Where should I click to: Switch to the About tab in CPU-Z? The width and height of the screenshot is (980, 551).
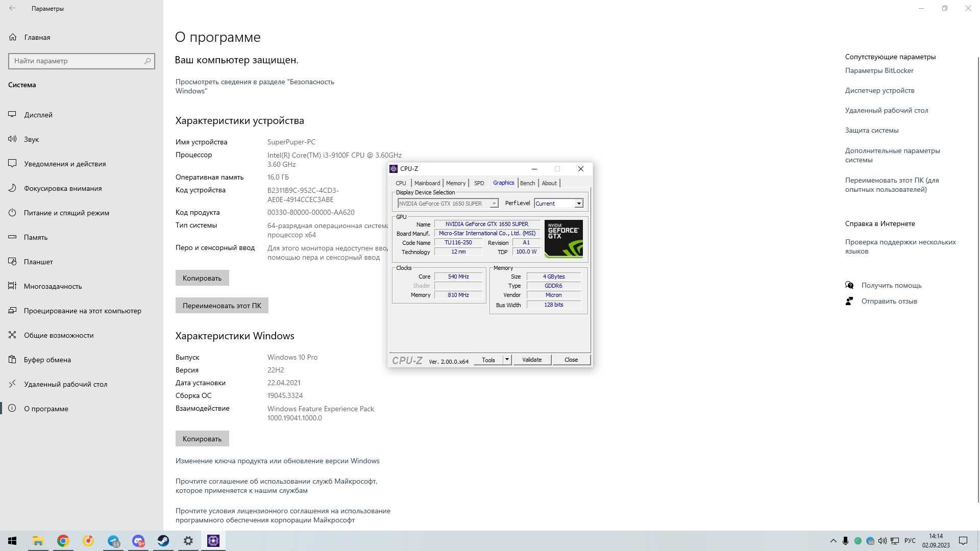(x=549, y=183)
